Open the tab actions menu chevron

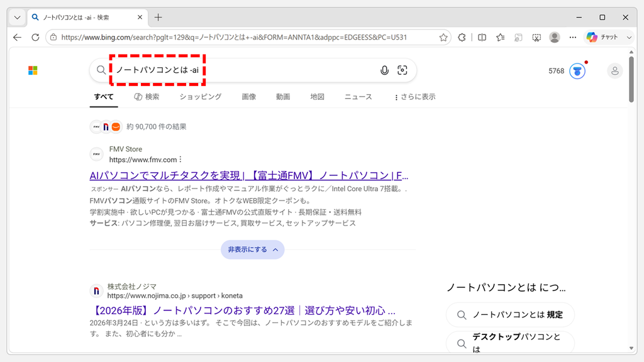[x=17, y=17]
